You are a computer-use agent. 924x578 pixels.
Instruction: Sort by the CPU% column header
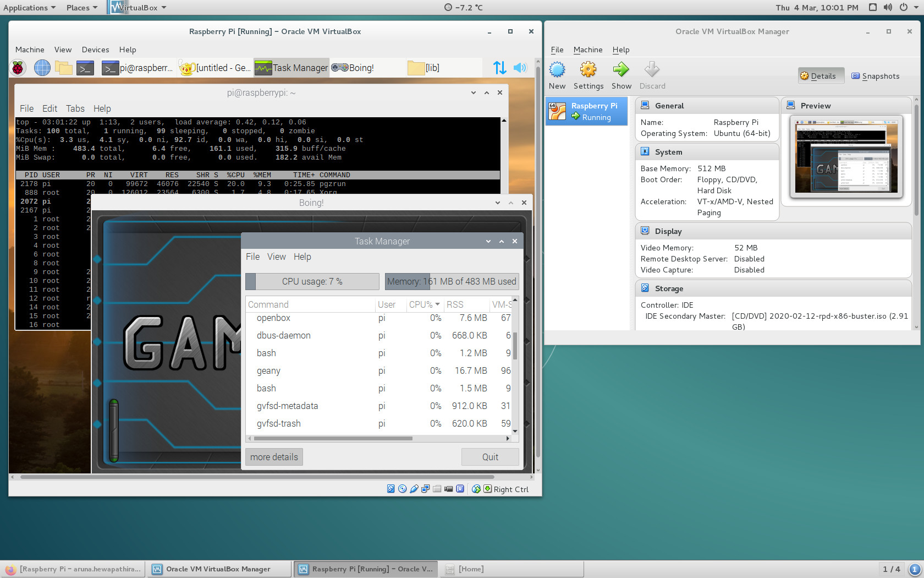424,304
